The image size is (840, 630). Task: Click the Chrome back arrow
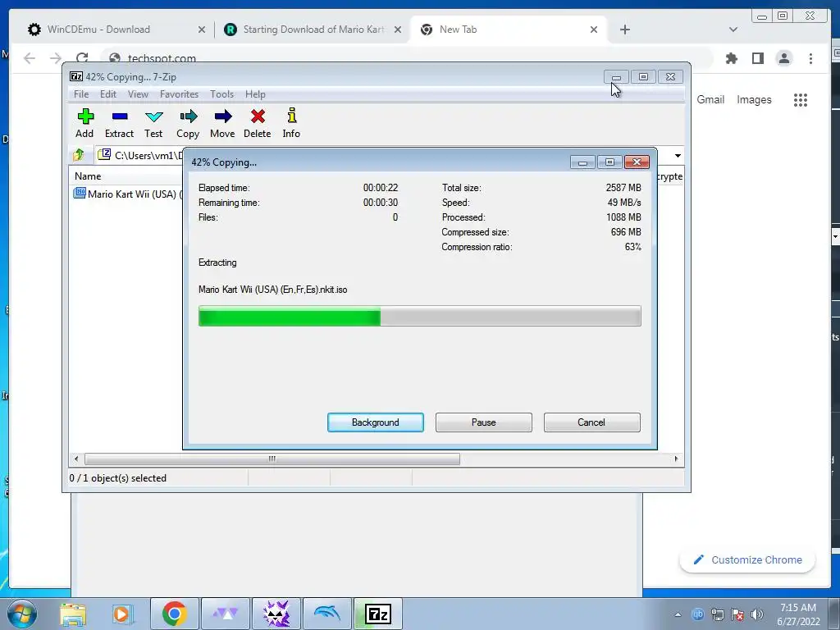[x=30, y=58]
